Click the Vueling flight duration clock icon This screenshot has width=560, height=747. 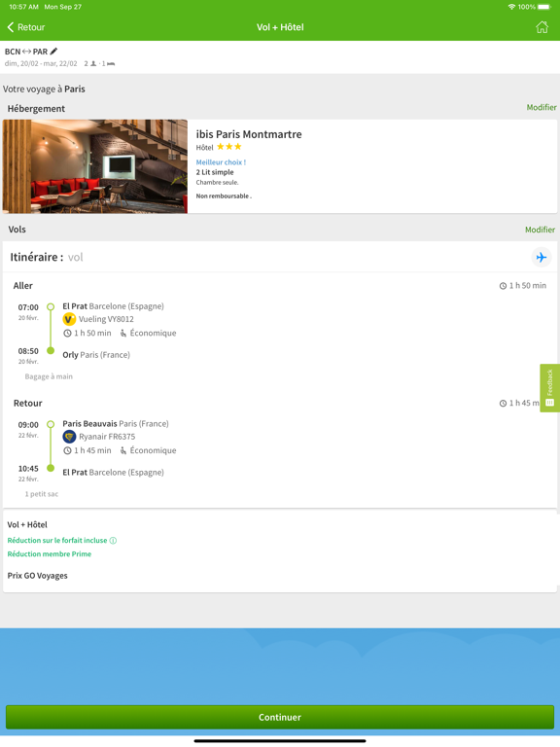click(68, 333)
